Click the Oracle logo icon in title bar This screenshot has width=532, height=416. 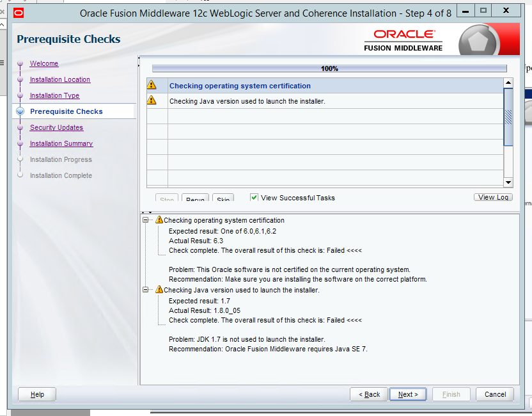click(x=19, y=12)
